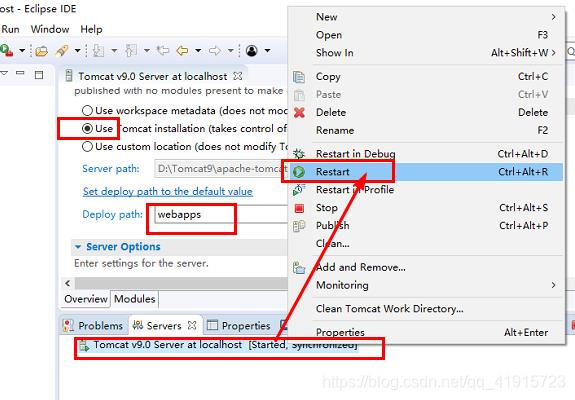Screen dimensions: 575x400
Task: Click the Copy icon in context menu
Action: pos(299,77)
